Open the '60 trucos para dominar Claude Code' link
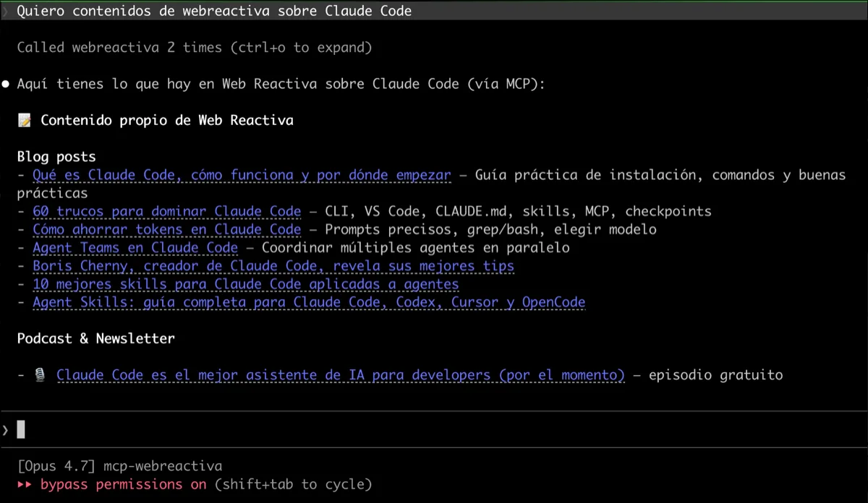The width and height of the screenshot is (868, 503). pyautogui.click(x=166, y=211)
